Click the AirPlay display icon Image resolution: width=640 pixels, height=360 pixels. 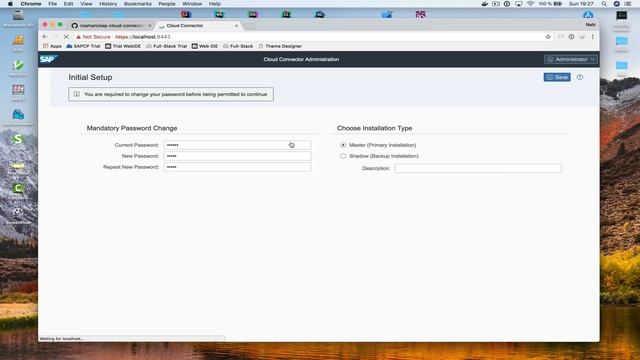(518, 4)
